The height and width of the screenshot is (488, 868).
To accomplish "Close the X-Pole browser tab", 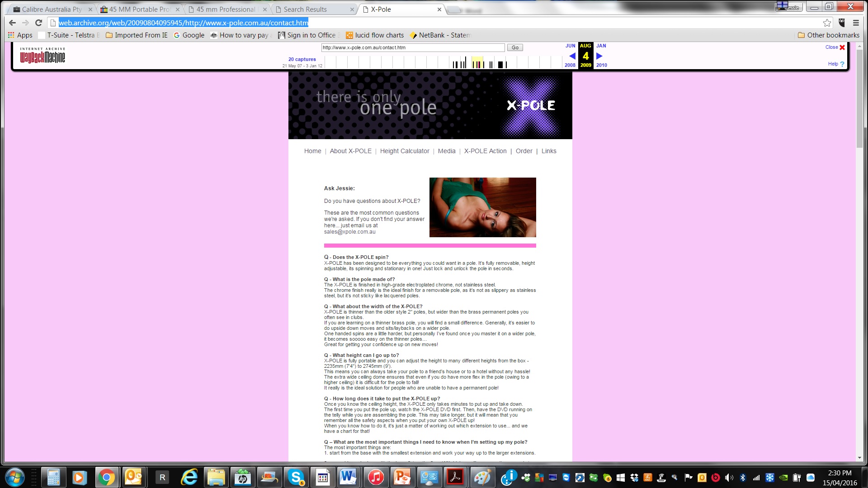I will click(x=439, y=9).
